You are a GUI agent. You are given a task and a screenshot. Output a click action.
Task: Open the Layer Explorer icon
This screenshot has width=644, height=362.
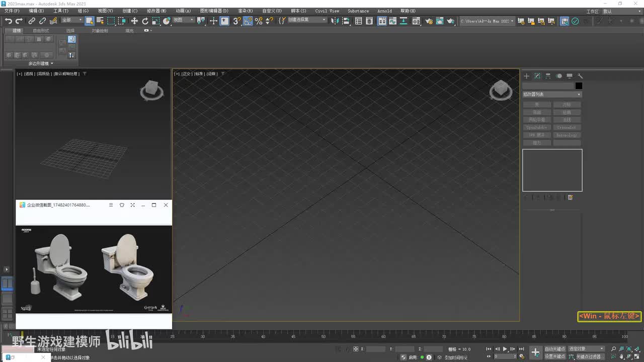click(369, 21)
